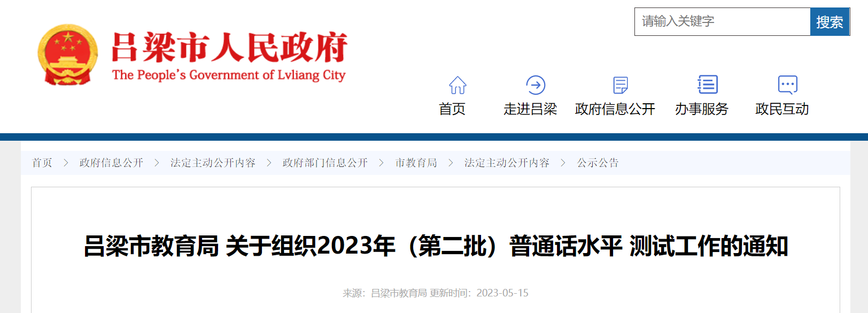Click the blue 搜索 search button
Image resolution: width=868 pixels, height=313 pixels.
tap(830, 22)
